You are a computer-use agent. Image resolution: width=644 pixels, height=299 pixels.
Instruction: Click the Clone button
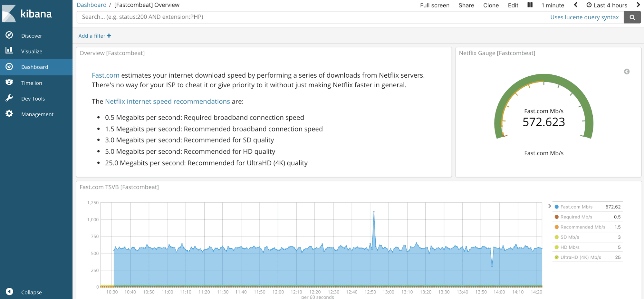491,5
